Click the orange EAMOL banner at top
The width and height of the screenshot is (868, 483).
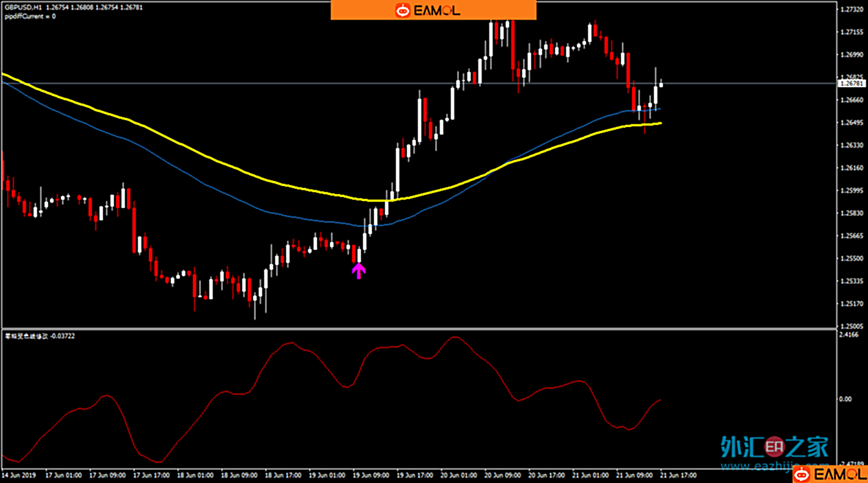433,10
